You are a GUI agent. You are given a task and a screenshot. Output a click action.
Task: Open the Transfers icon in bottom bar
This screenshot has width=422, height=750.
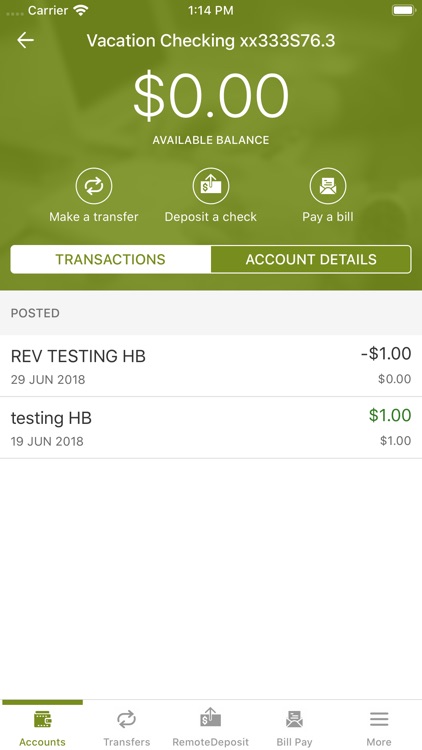click(x=127, y=719)
